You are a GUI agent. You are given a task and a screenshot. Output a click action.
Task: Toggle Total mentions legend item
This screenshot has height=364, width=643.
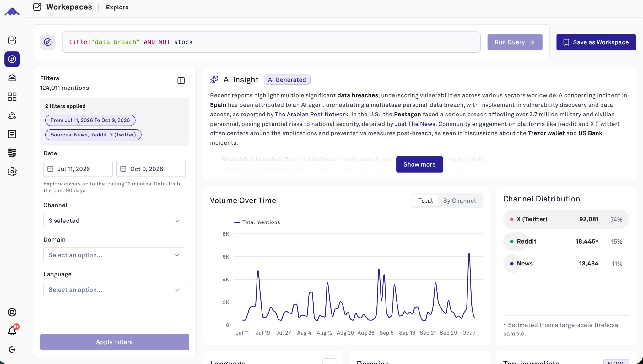click(x=257, y=222)
